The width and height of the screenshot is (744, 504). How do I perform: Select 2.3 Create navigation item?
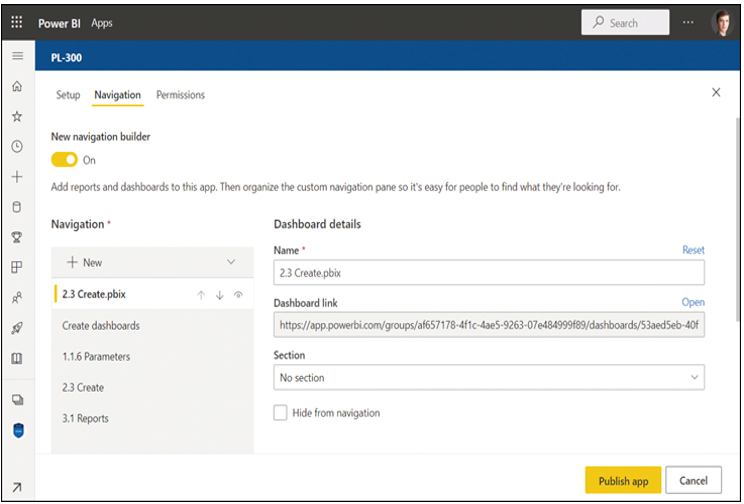pyautogui.click(x=152, y=387)
